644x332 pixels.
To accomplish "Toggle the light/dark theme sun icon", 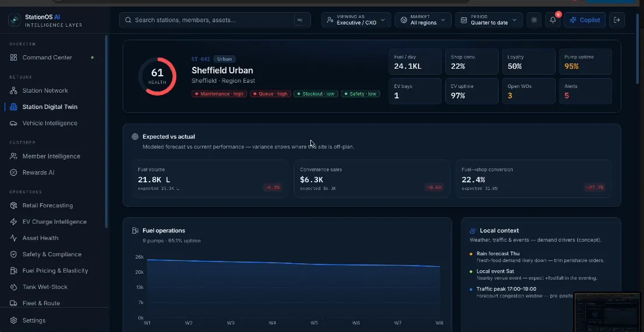I will pos(534,20).
